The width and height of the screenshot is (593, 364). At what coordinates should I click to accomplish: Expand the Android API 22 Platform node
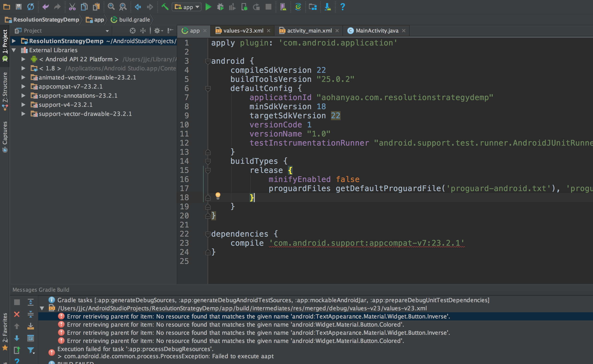[23, 59]
